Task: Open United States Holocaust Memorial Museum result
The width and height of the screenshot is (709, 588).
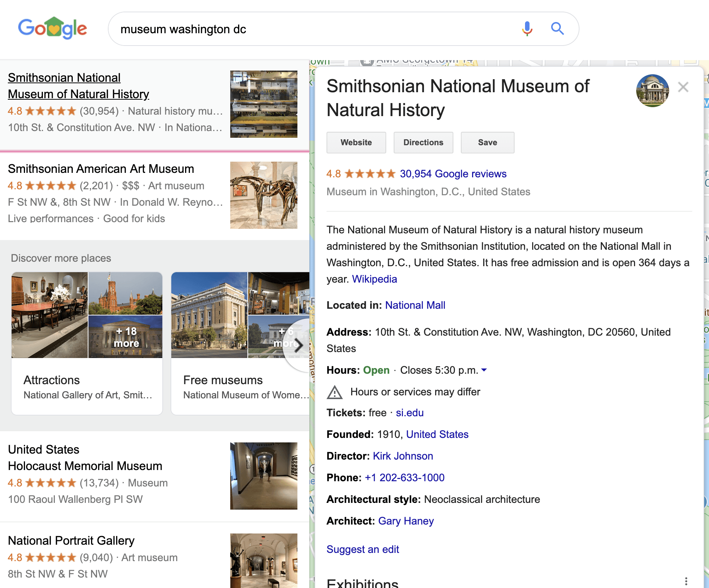Action: (x=85, y=458)
